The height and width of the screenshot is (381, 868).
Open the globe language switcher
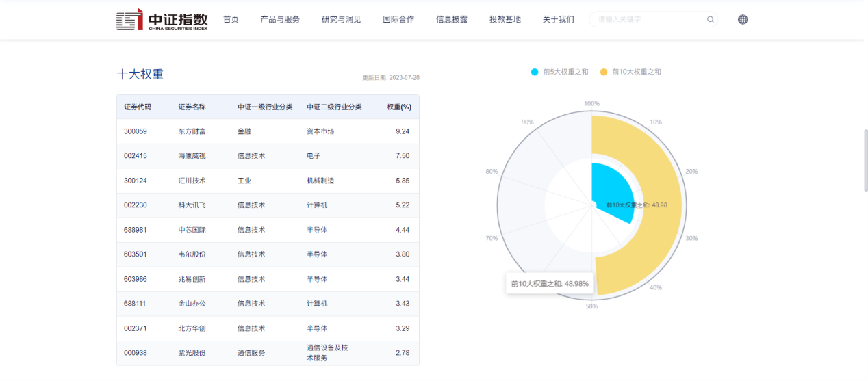click(743, 20)
